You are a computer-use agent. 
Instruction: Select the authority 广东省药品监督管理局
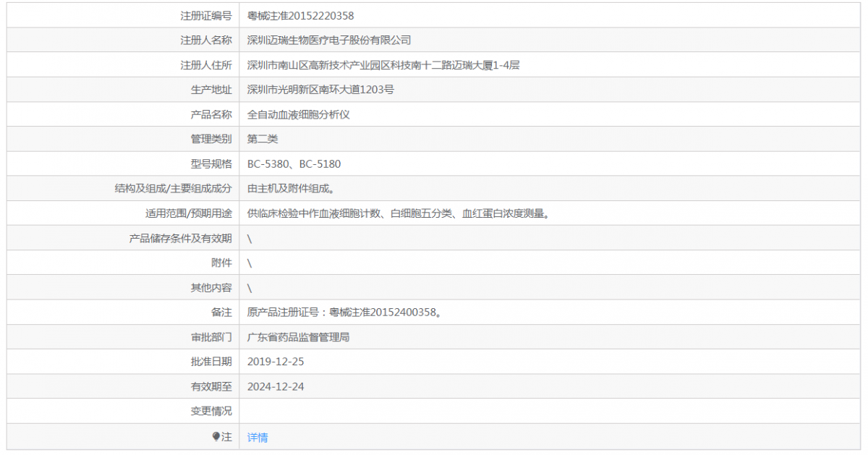(299, 337)
